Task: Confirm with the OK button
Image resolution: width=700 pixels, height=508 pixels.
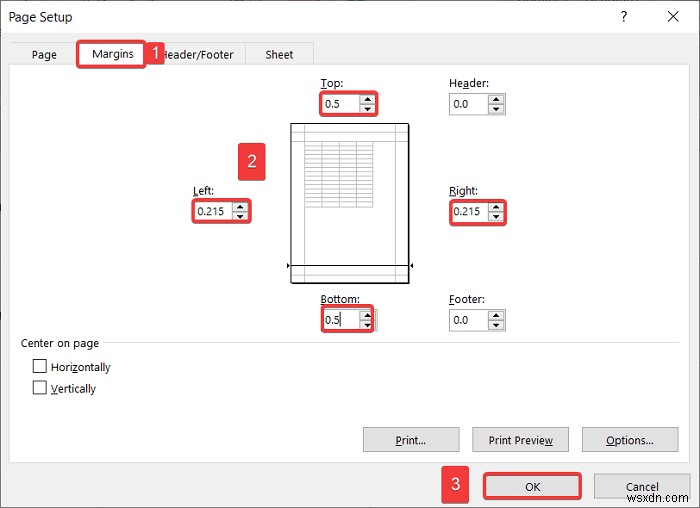Action: 532,486
